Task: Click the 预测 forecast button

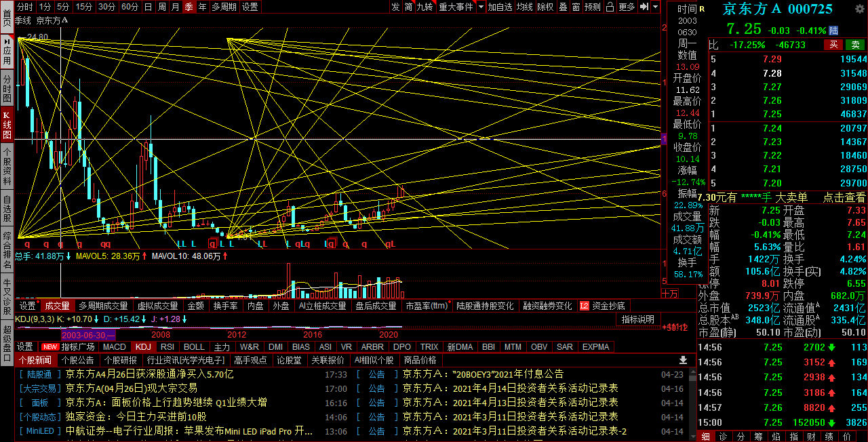Action: point(593,7)
